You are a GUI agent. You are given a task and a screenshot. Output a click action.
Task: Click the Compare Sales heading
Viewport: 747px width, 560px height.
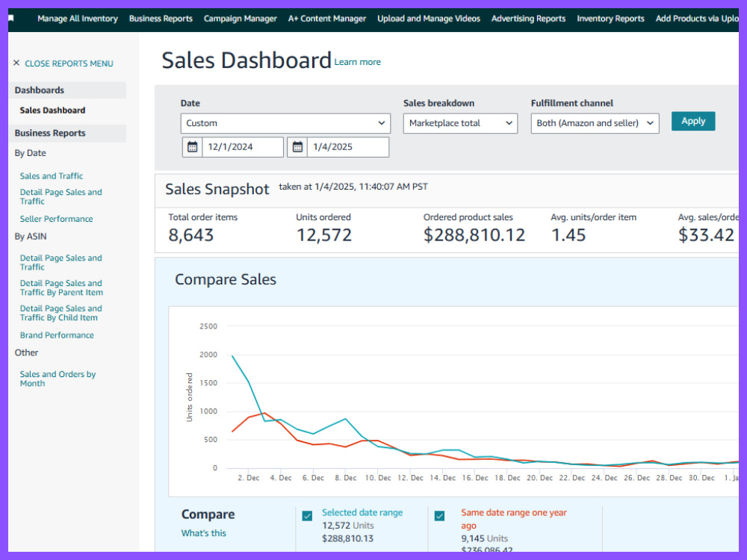226,279
